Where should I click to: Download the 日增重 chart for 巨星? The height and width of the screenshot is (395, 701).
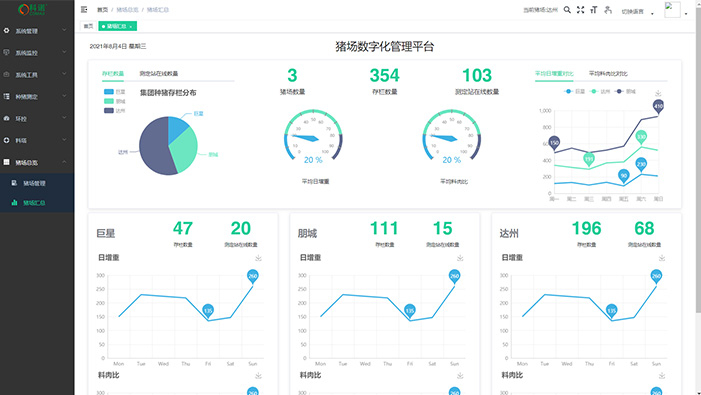coord(258,258)
